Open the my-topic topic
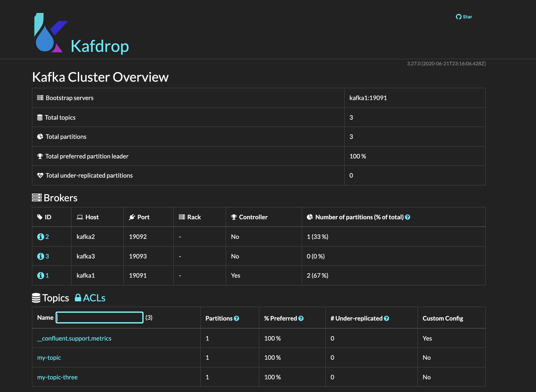The image size is (536, 392). [x=49, y=357]
